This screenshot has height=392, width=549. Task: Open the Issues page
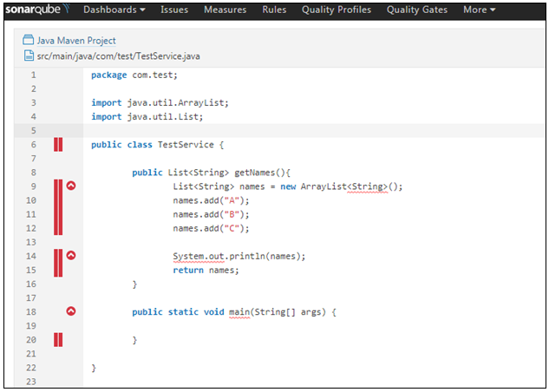point(174,10)
